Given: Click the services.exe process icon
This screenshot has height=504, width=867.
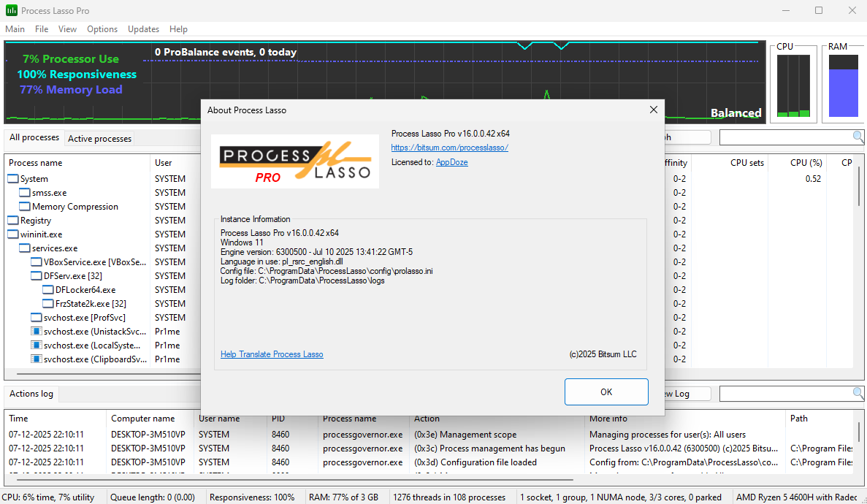Looking at the screenshot, I should pyautogui.click(x=24, y=248).
